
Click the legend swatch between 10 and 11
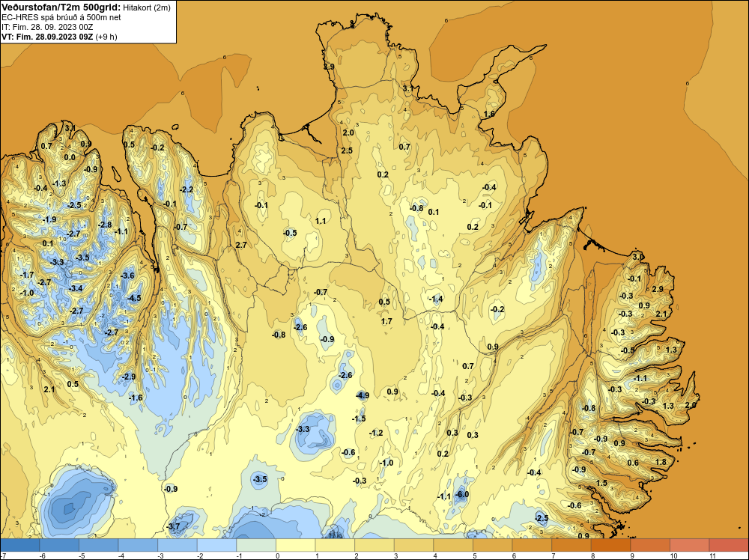point(689,545)
